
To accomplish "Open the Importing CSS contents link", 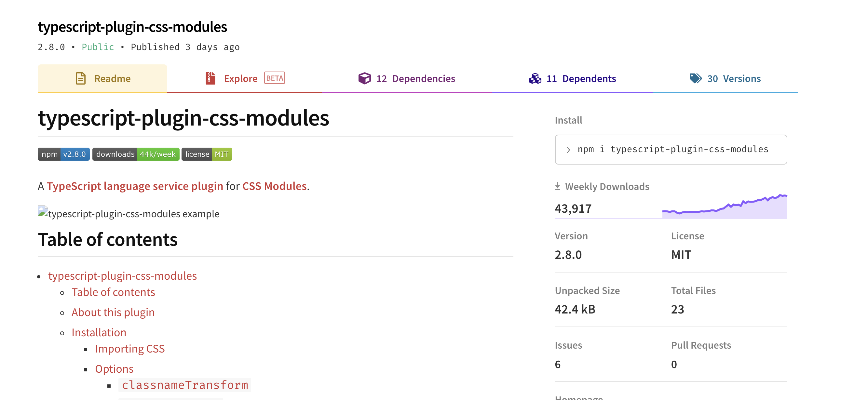I will (x=130, y=349).
